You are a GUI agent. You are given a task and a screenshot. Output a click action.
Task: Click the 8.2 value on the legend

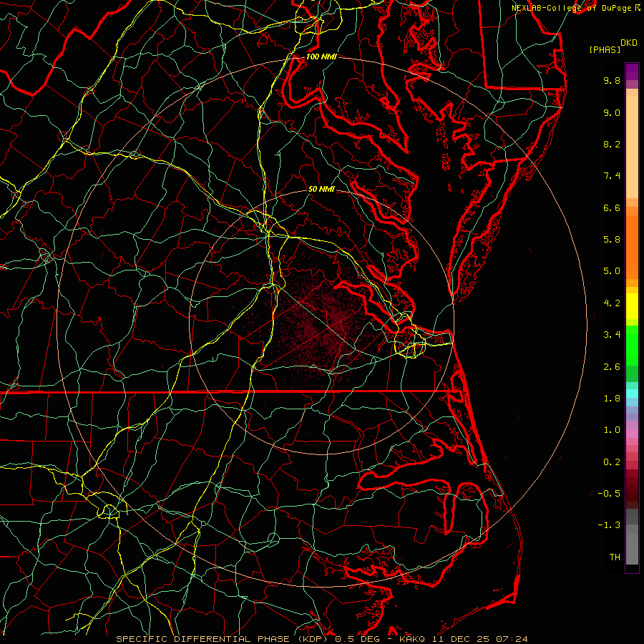(x=612, y=144)
